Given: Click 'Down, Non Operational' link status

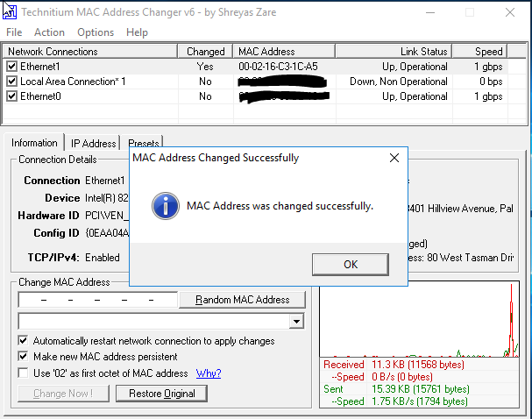Looking at the screenshot, I should point(399,82).
